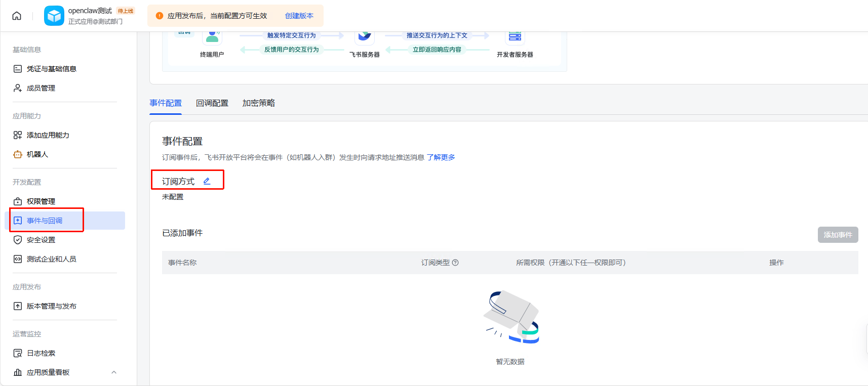Screen dimensions: 868x386
Task: Open the 机器人 sidebar item
Action: click(x=37, y=154)
